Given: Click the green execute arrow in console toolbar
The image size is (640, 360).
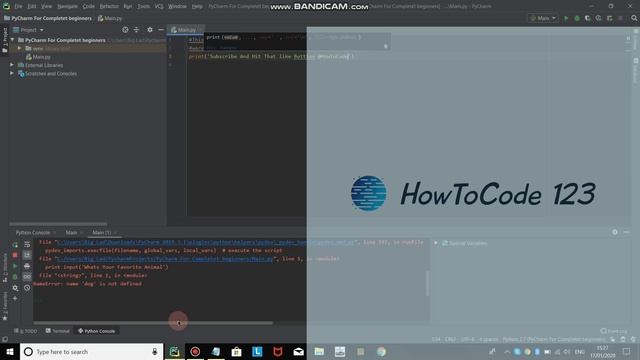Looking at the screenshot, I should tap(15, 266).
